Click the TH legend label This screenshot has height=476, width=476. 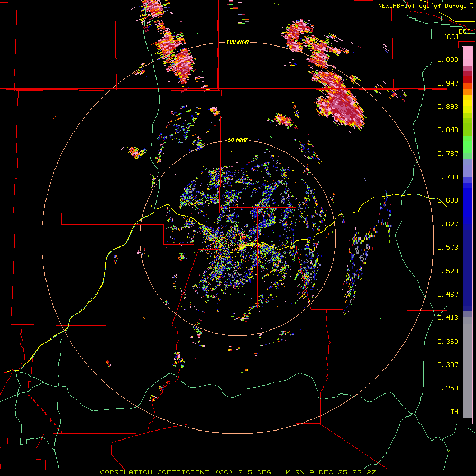tap(454, 412)
